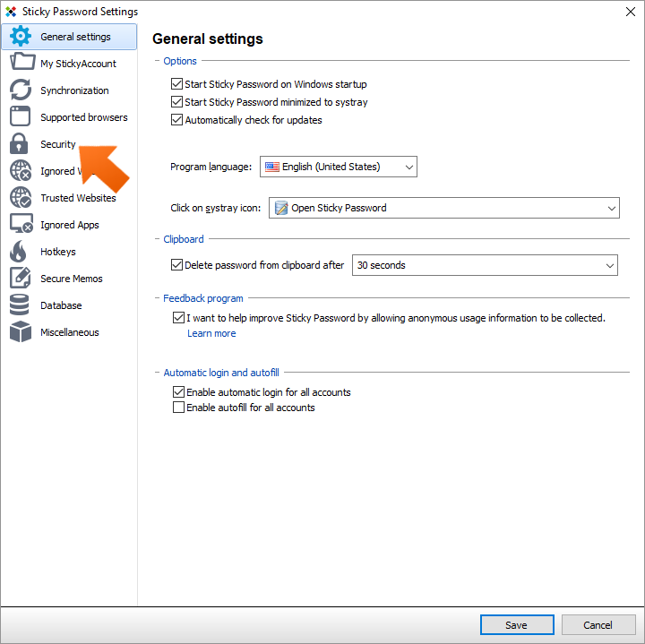Go to Hotkeys settings
The height and width of the screenshot is (644, 645).
coord(69,252)
